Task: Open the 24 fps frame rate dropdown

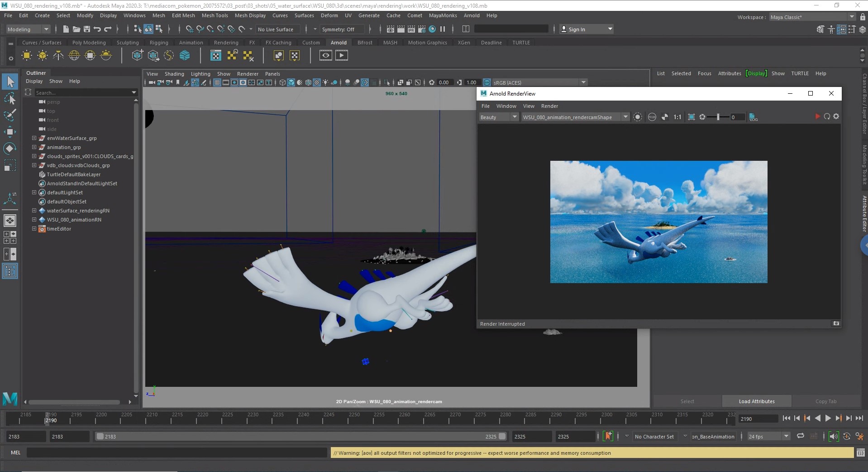Action: 768,436
